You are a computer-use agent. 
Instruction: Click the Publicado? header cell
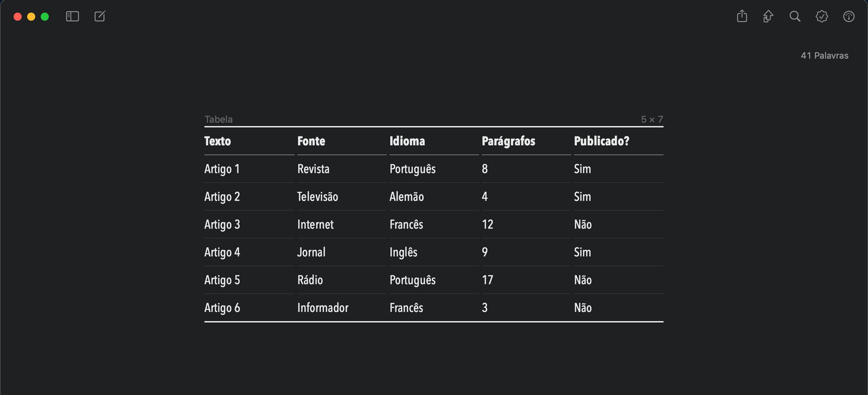(x=602, y=141)
